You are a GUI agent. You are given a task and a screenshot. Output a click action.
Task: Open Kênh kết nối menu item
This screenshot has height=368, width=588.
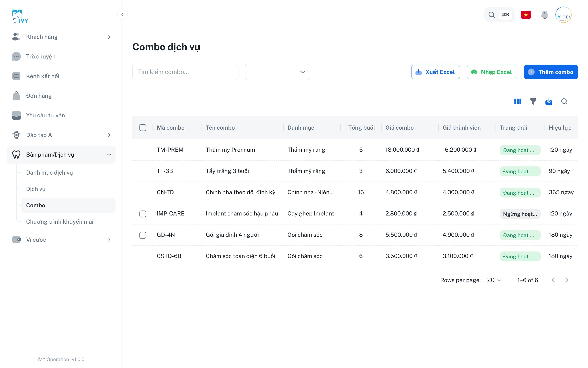(61, 76)
